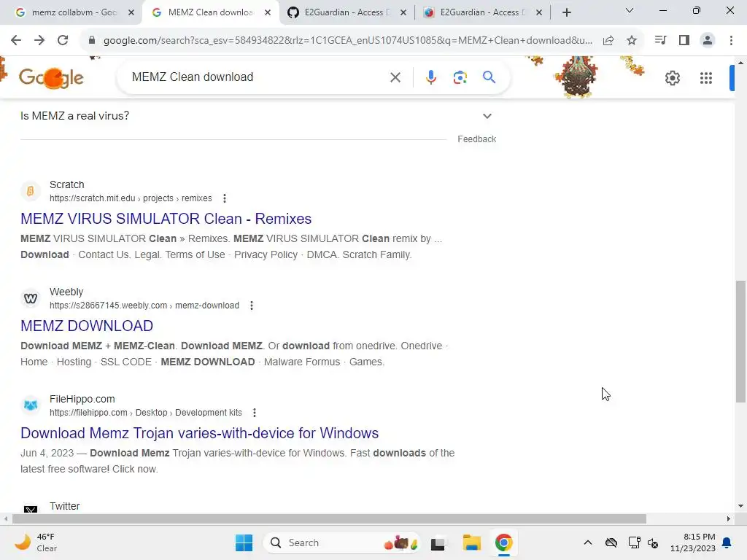Open the 'MEMZ DOWNLOAD' Weebly result
The width and height of the screenshot is (747, 560).
pos(87,326)
